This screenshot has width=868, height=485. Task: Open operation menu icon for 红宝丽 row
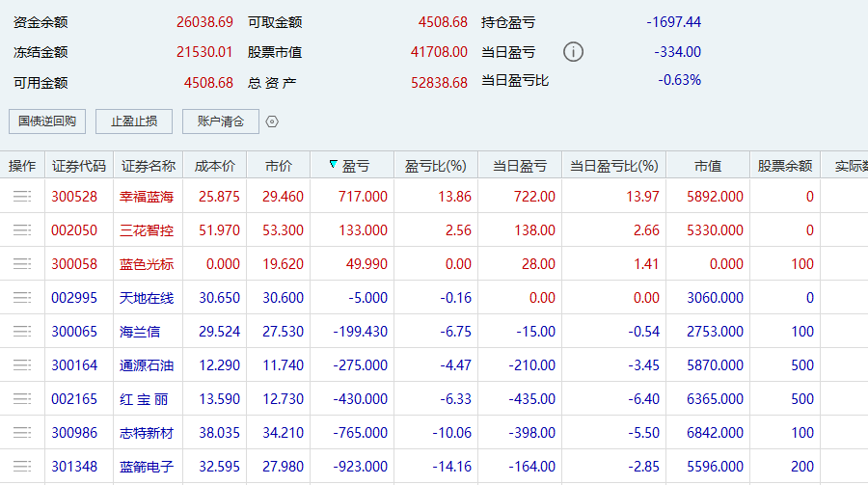(x=22, y=399)
